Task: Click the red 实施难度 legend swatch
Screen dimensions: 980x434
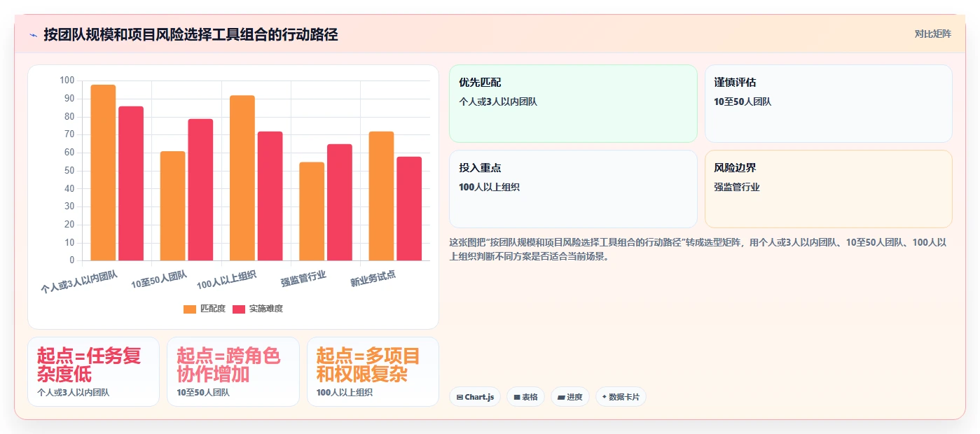Action: (239, 309)
